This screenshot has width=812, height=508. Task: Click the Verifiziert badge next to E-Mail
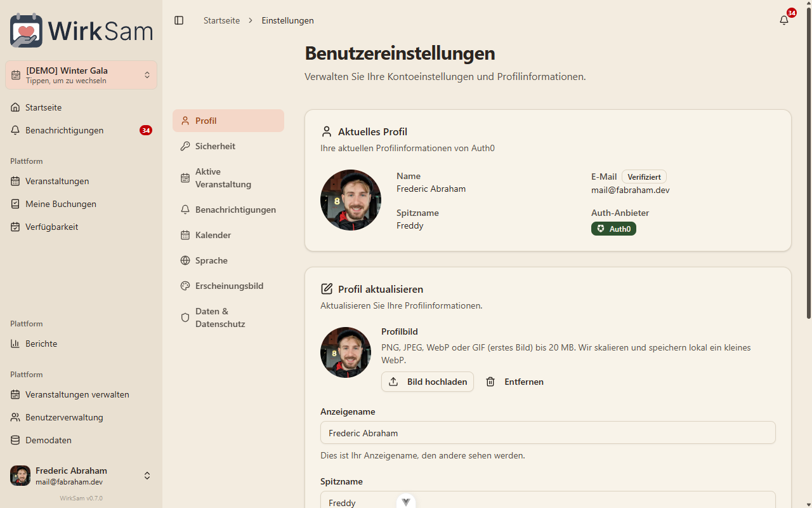(644, 177)
